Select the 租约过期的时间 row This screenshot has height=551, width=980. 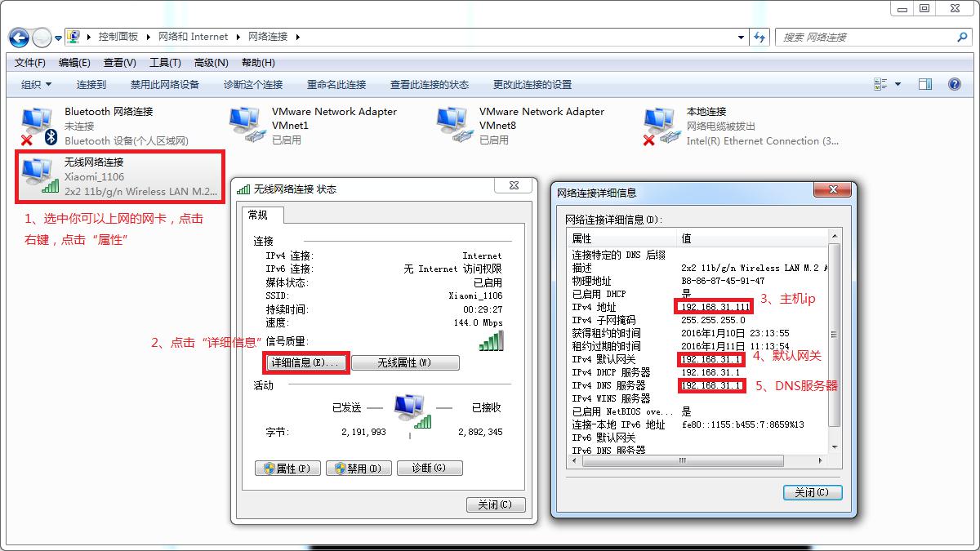click(698, 346)
